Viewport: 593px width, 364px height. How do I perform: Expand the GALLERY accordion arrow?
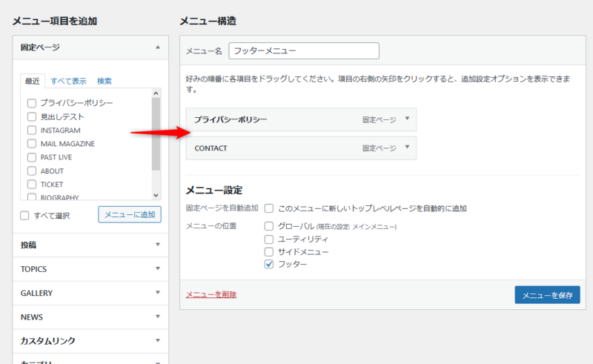tap(157, 293)
